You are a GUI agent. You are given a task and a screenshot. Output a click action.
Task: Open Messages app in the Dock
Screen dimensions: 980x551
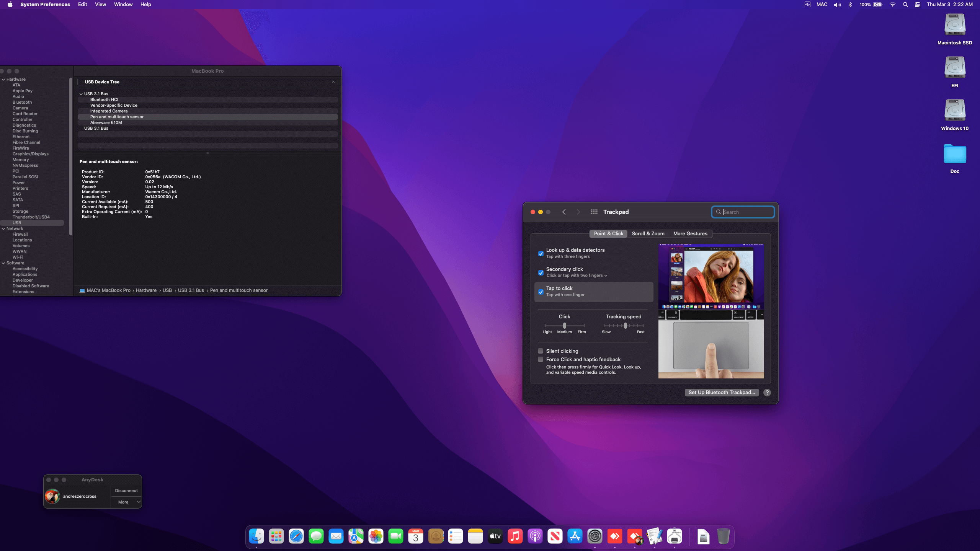[316, 536]
